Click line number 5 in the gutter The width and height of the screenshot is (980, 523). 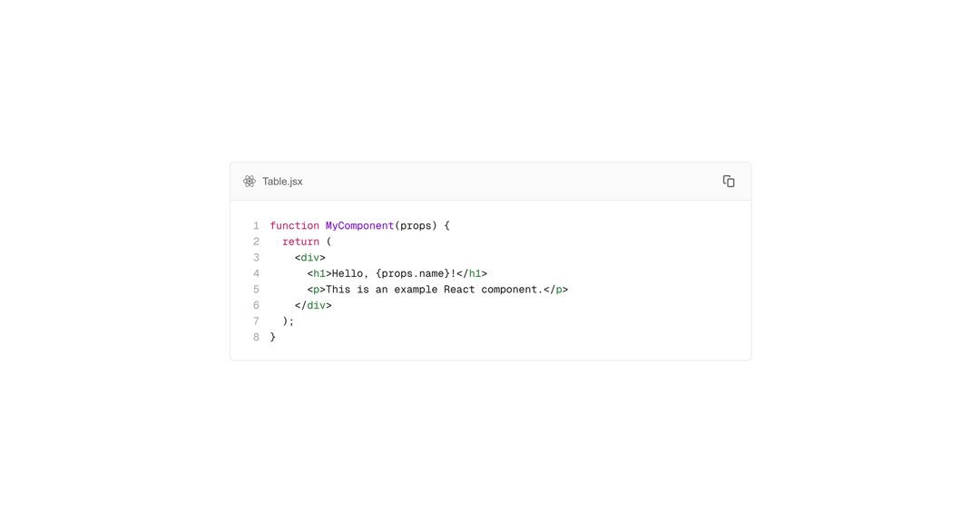pos(256,290)
